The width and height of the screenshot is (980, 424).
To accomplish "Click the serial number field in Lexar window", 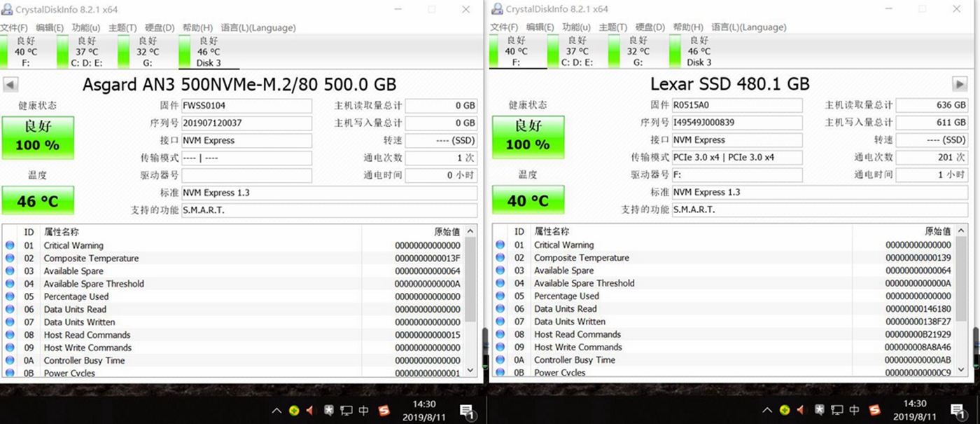I will click(736, 123).
